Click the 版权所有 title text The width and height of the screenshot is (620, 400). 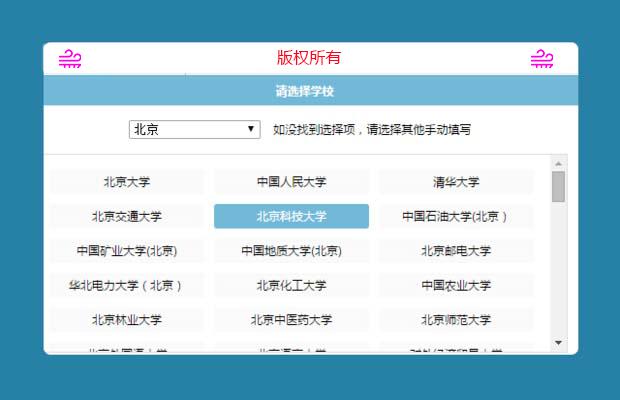[309, 58]
